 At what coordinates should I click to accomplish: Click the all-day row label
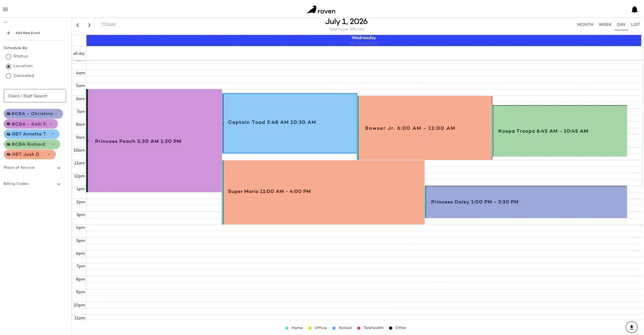coord(79,54)
